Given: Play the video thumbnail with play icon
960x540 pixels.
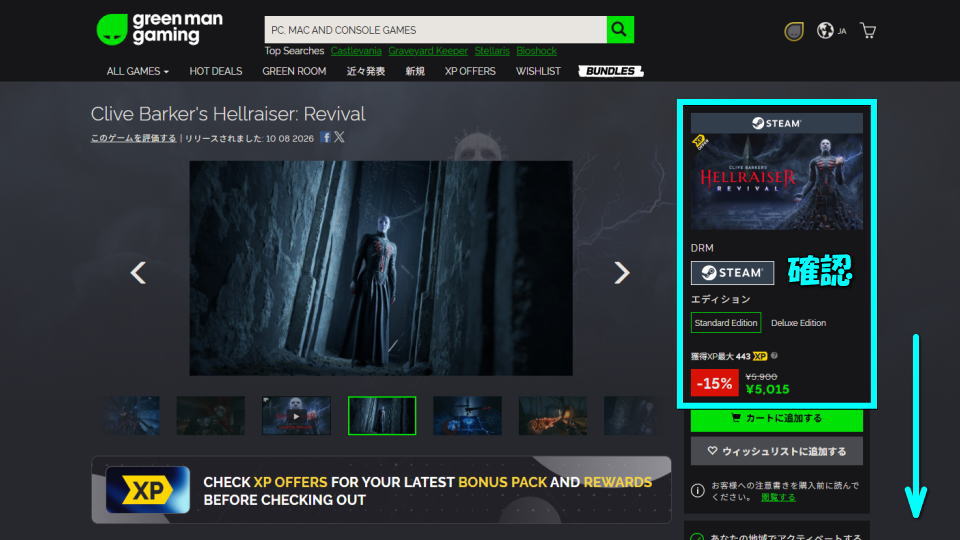Looking at the screenshot, I should pos(296,416).
